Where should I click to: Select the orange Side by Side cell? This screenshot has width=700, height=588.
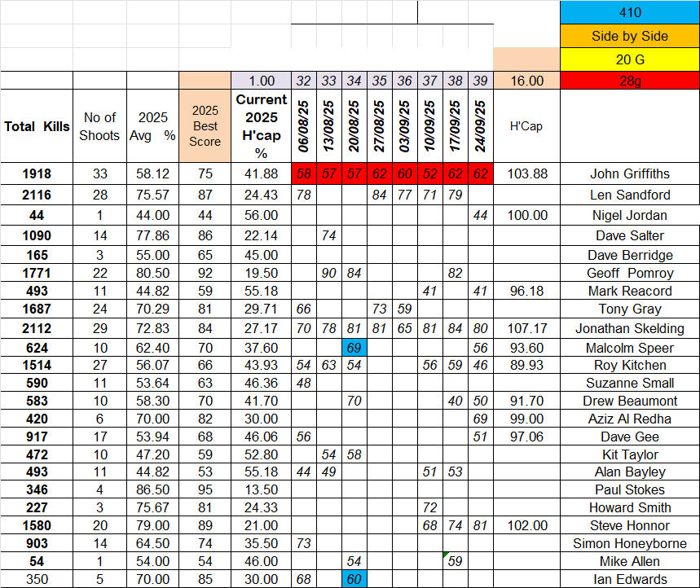tap(629, 36)
